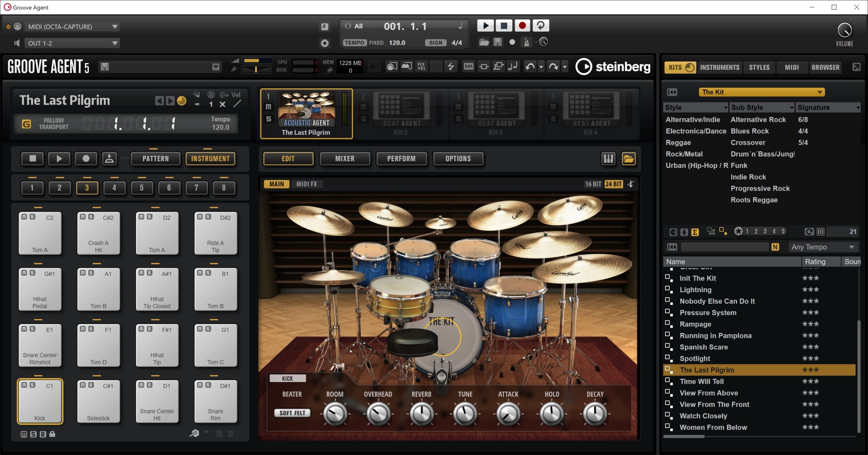Screen dimensions: 868x455
Task: Select the Time Will Tell kit
Action: [759, 381]
